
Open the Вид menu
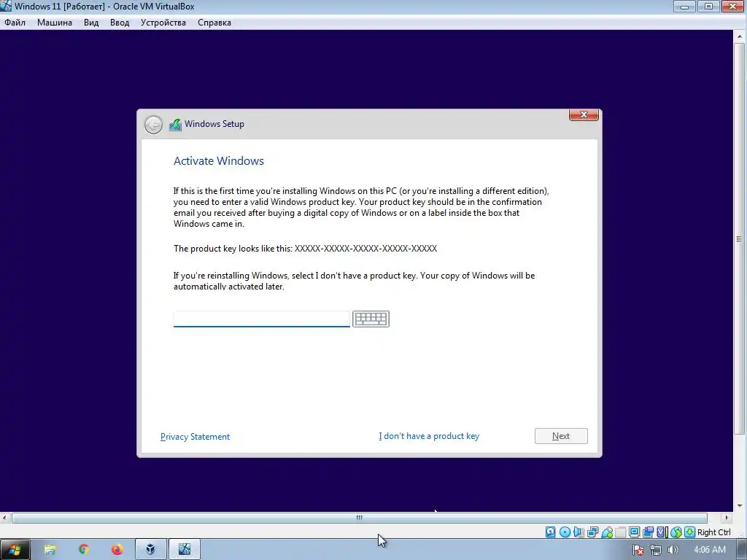coord(91,23)
